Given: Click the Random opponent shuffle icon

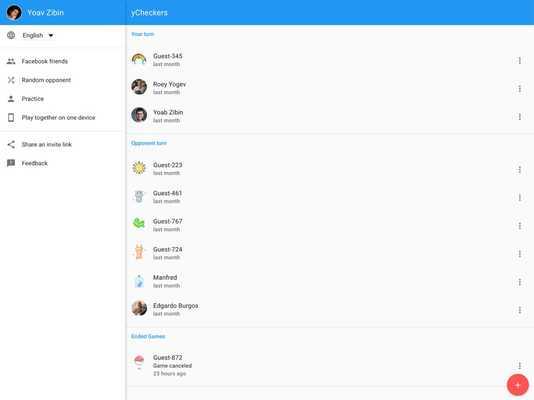Looking at the screenshot, I should click(x=11, y=80).
